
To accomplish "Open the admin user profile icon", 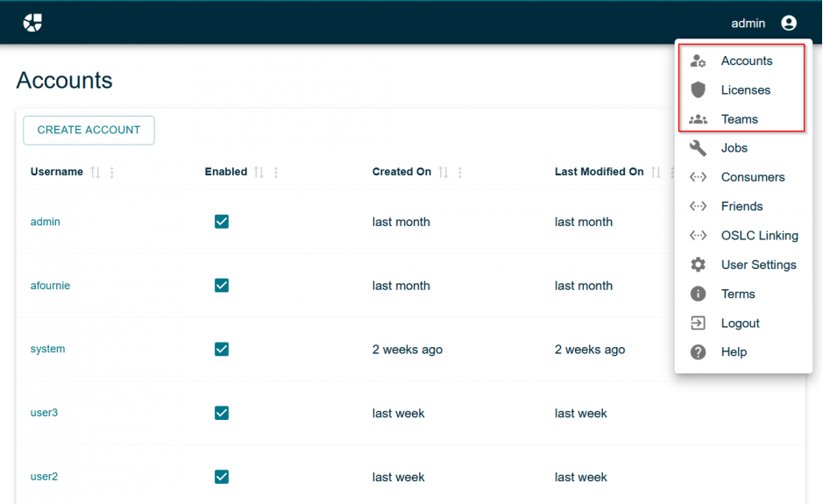I will [789, 24].
